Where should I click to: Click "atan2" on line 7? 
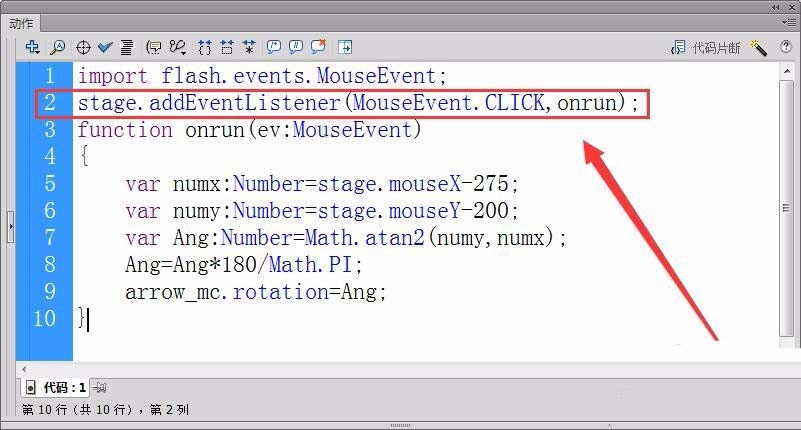coord(394,237)
